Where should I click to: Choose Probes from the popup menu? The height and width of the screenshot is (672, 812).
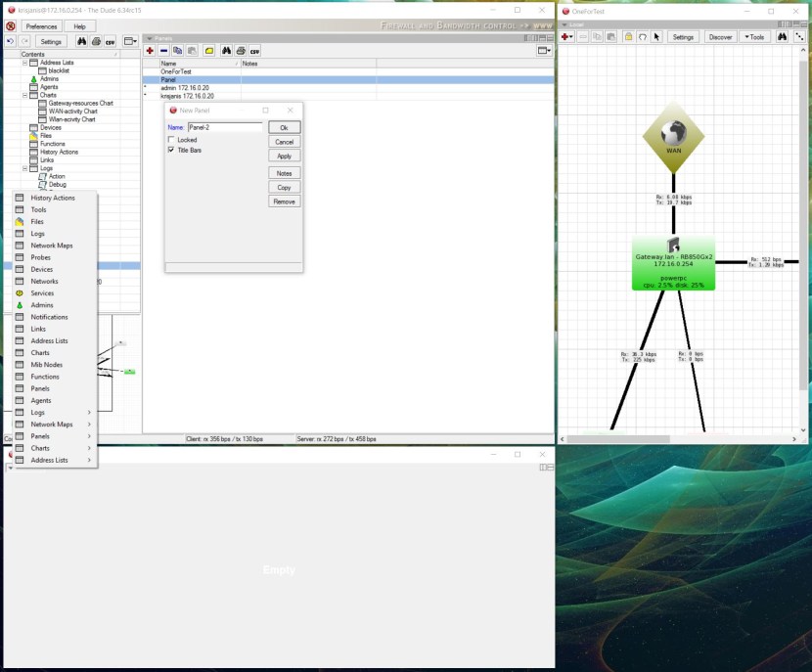pos(41,257)
